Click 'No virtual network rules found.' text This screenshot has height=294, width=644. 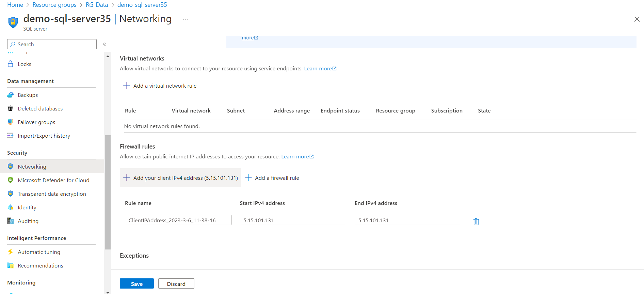click(x=162, y=126)
